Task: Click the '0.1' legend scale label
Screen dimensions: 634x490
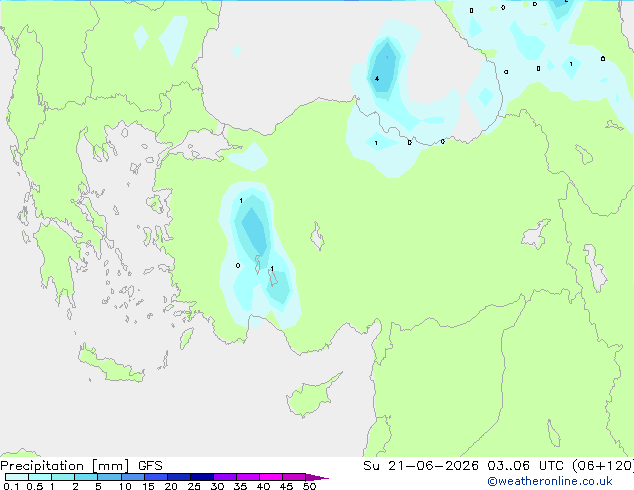Action: point(11,486)
